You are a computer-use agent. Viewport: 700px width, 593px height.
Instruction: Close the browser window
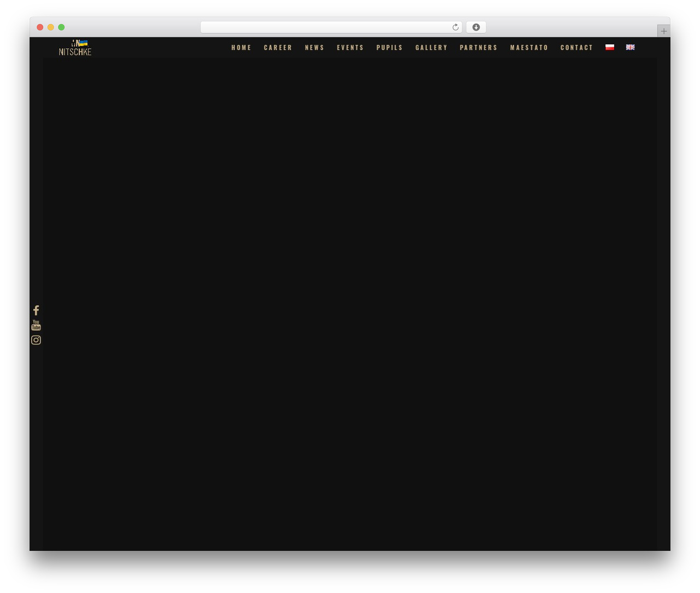click(x=40, y=27)
